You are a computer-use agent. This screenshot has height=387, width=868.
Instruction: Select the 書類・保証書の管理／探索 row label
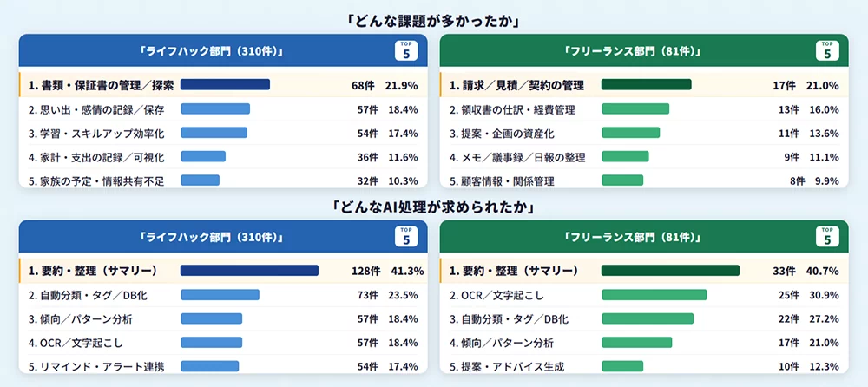point(101,85)
